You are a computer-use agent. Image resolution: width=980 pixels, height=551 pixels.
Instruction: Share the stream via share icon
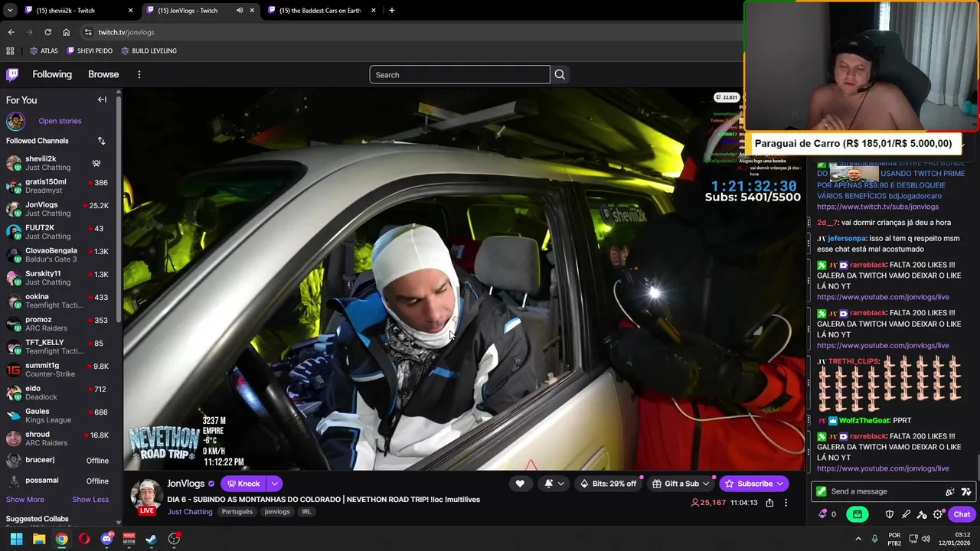click(769, 503)
